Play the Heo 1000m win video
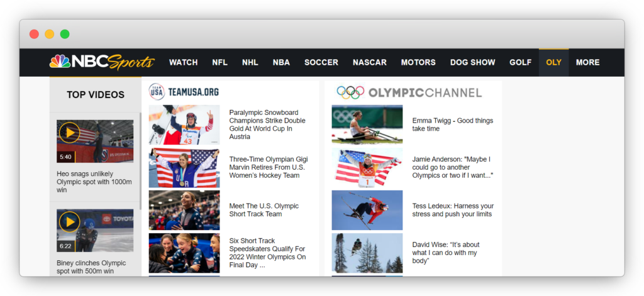Viewport: 644px width, 296px height. click(x=69, y=133)
